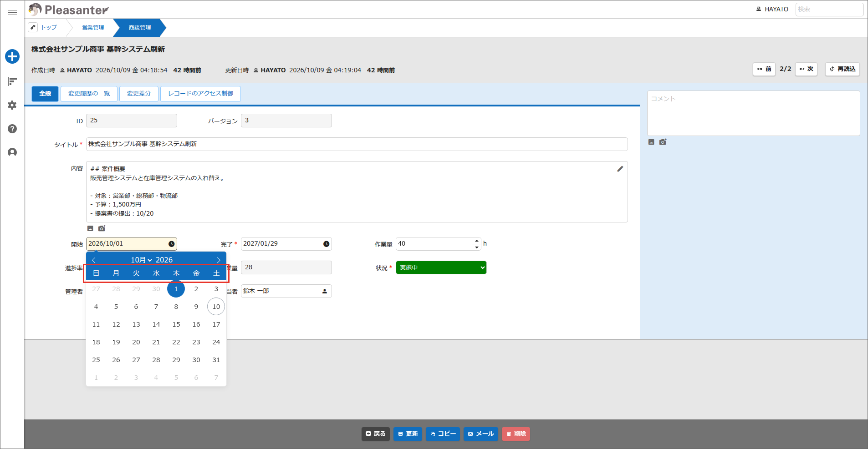Go to 次 record button
This screenshot has height=449, width=868.
807,69
